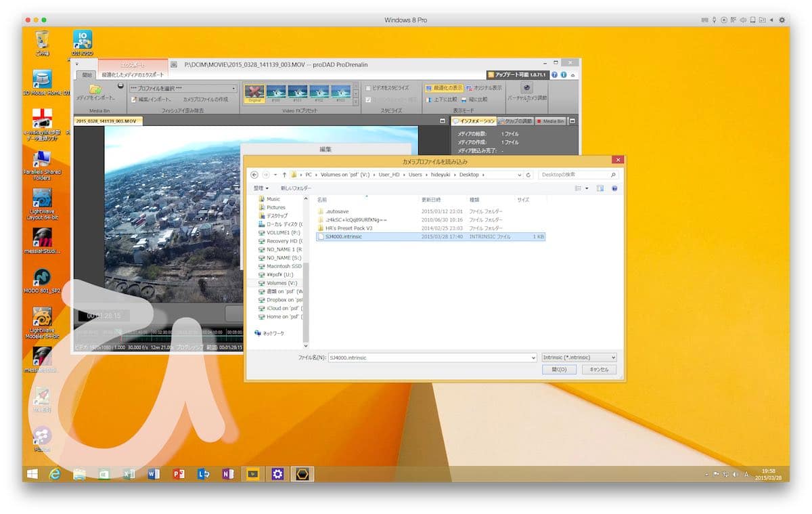Click the dialog's blue help icon

614,188
